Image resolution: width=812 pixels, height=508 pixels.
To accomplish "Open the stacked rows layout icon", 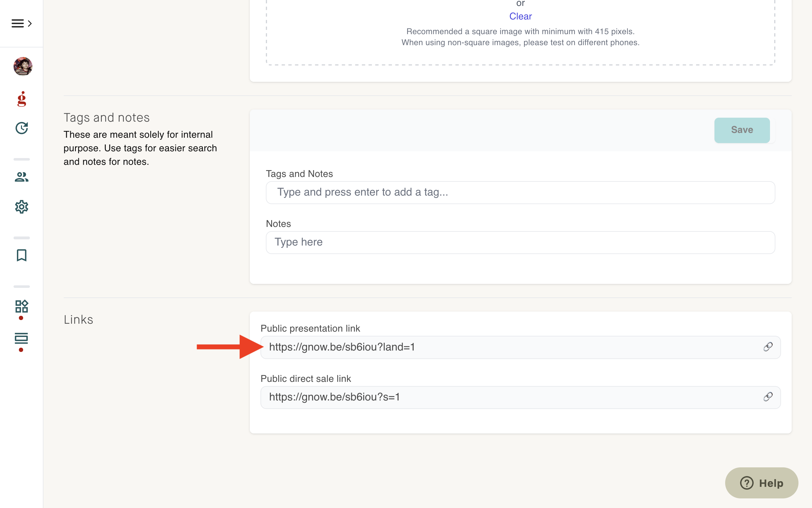I will pos(21,339).
